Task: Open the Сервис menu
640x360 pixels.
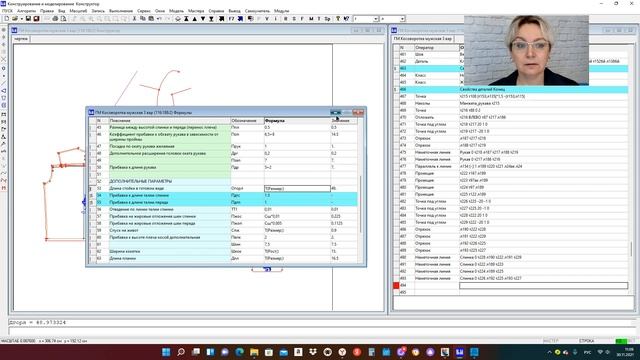Action: 144,11
